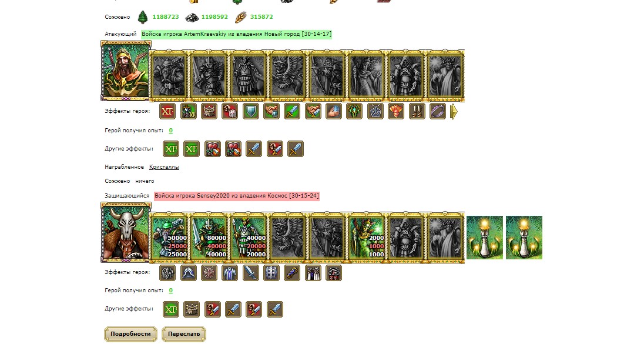Screen dimensions: 644x344
Task: Select the defender's barred helmet effect icon
Action: tap(271, 273)
